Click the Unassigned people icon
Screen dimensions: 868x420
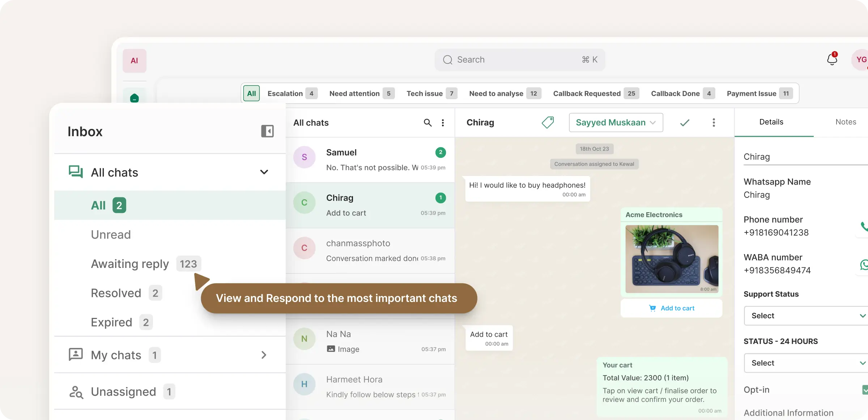(x=76, y=391)
